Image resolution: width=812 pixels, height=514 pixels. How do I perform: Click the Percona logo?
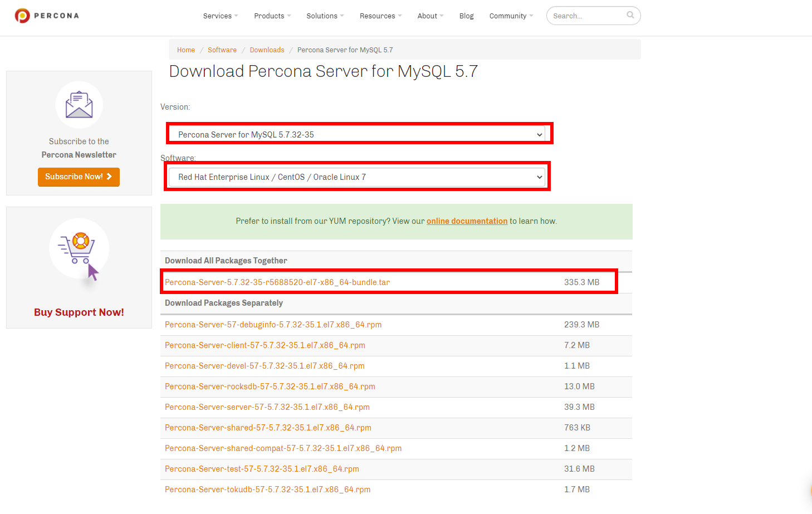pos(46,15)
